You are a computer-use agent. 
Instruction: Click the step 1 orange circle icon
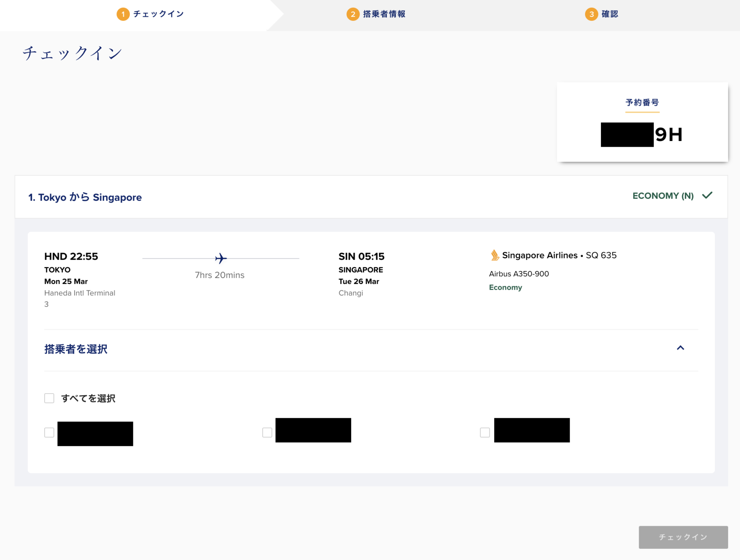[123, 14]
